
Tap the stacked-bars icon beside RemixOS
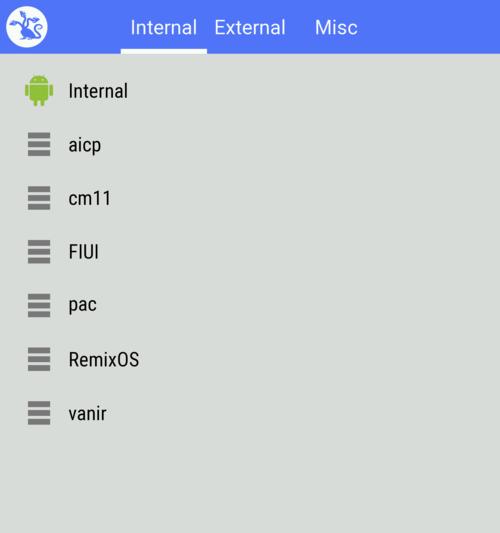39,359
